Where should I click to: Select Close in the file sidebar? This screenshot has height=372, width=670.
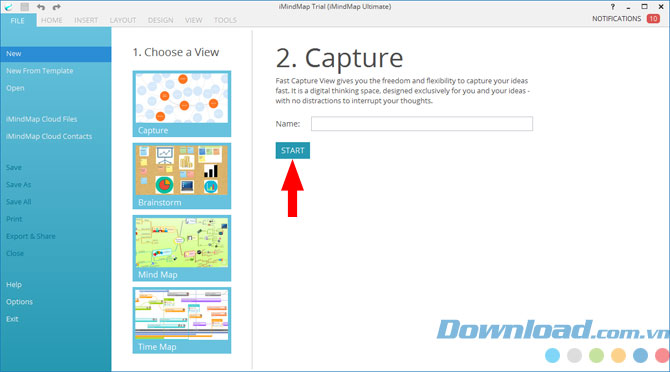click(15, 253)
